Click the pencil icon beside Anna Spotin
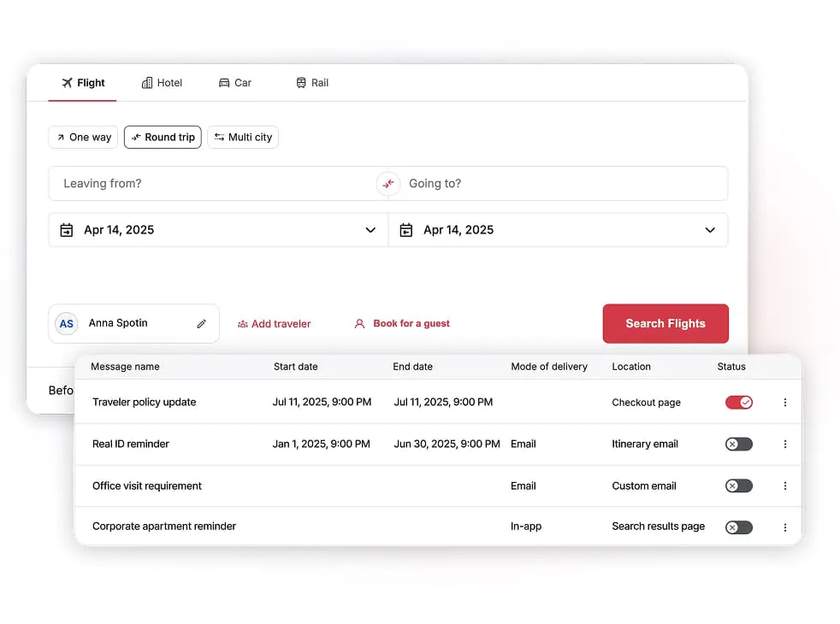This screenshot has width=840, height=624. point(202,324)
